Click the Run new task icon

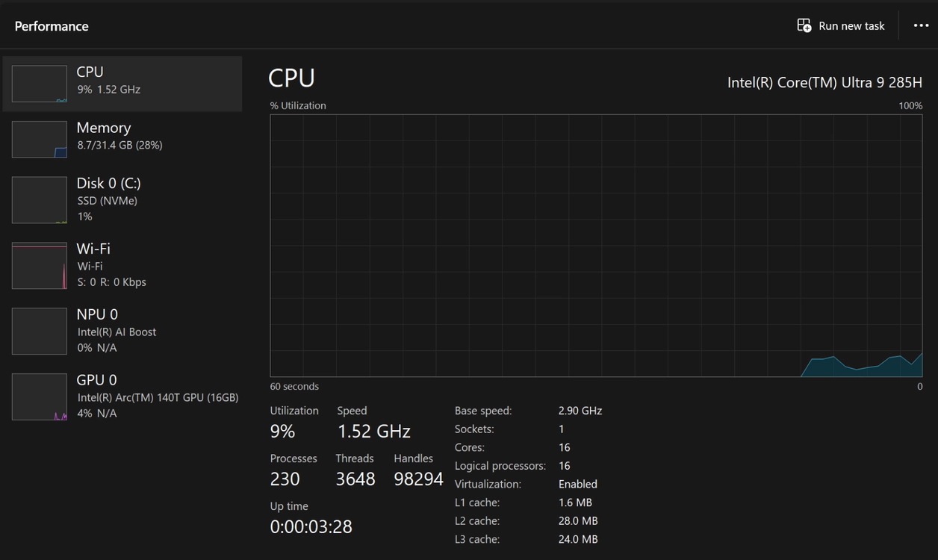[804, 25]
